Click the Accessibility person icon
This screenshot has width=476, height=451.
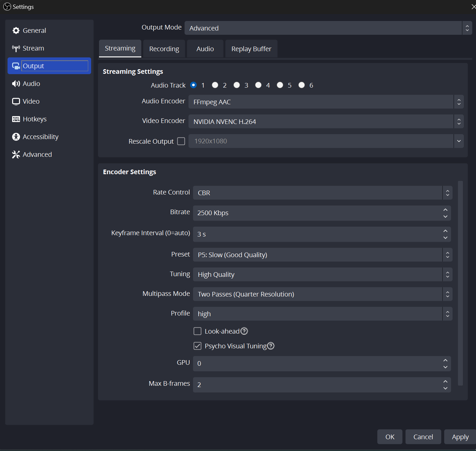click(x=16, y=137)
